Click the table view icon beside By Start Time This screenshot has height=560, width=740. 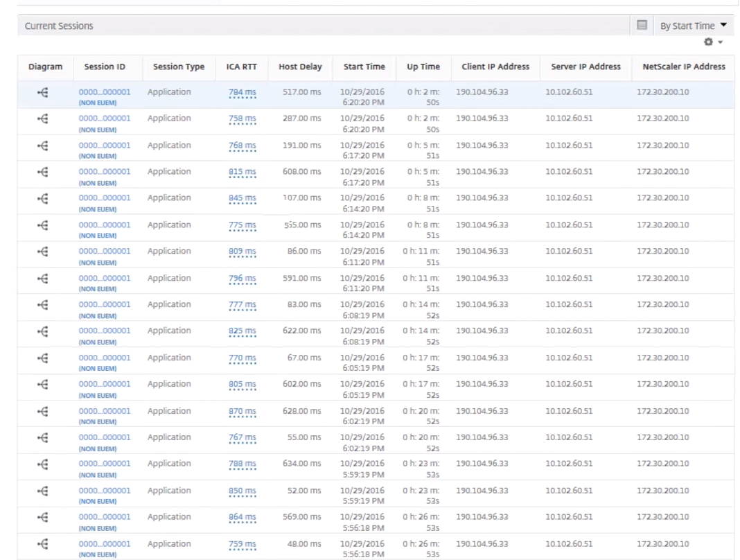(643, 26)
